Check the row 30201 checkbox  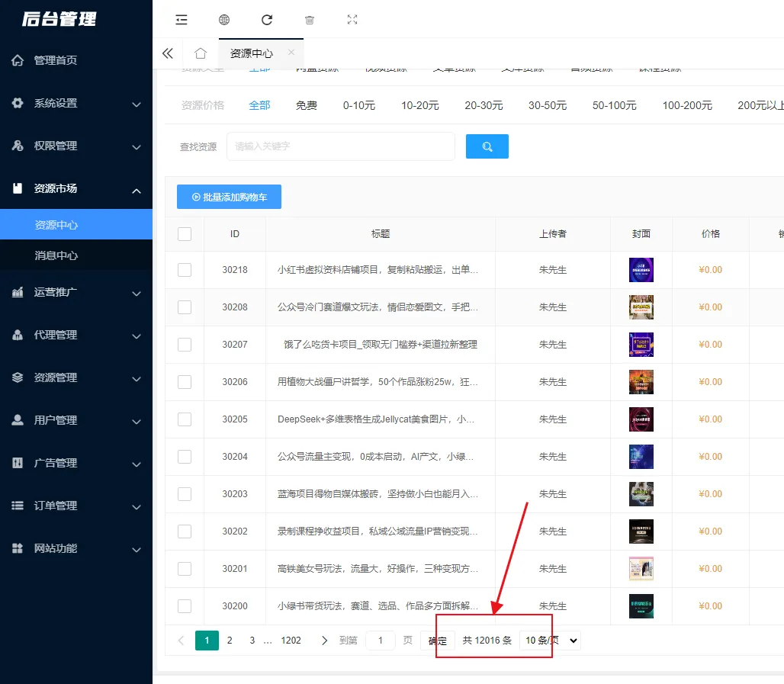185,569
